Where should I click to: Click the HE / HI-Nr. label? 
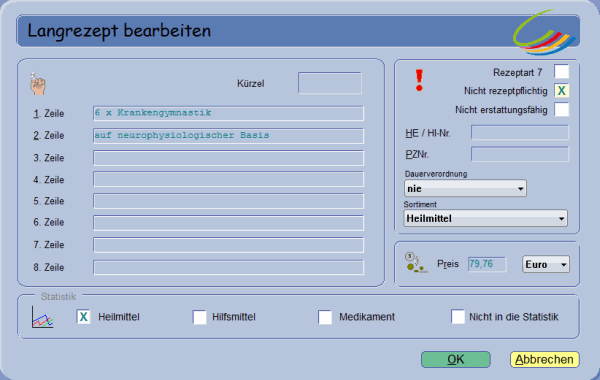[x=428, y=133]
